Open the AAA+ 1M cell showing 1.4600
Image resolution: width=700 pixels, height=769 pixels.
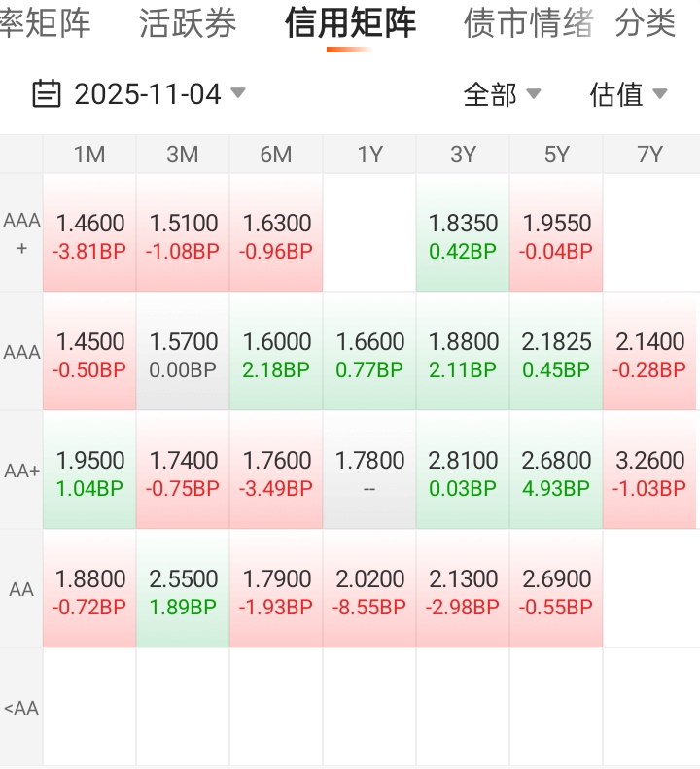pyautogui.click(x=89, y=234)
